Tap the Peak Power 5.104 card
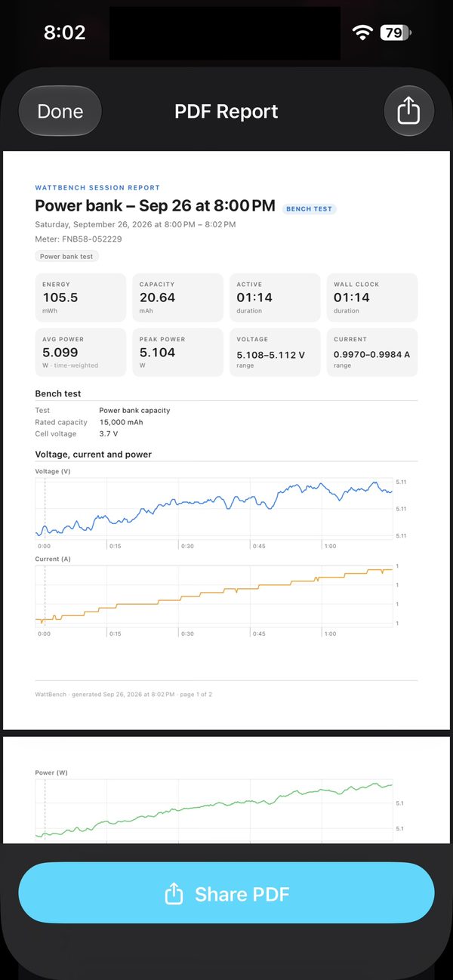 point(178,352)
